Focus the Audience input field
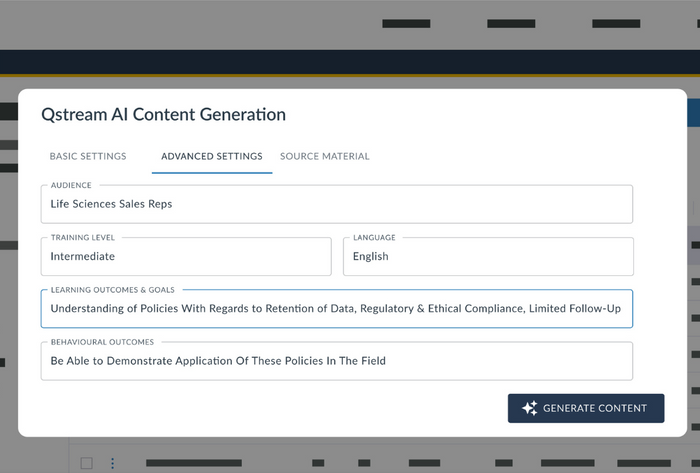 [337, 204]
